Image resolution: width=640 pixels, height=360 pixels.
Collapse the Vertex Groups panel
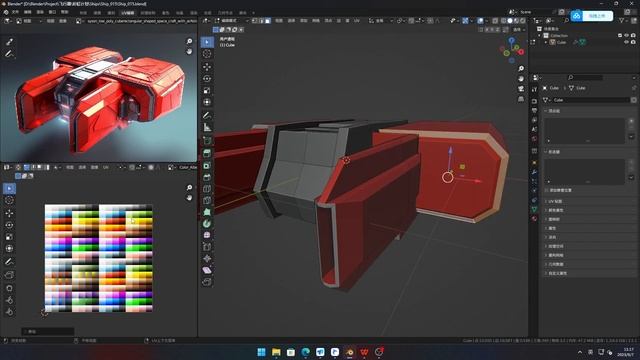(x=553, y=111)
